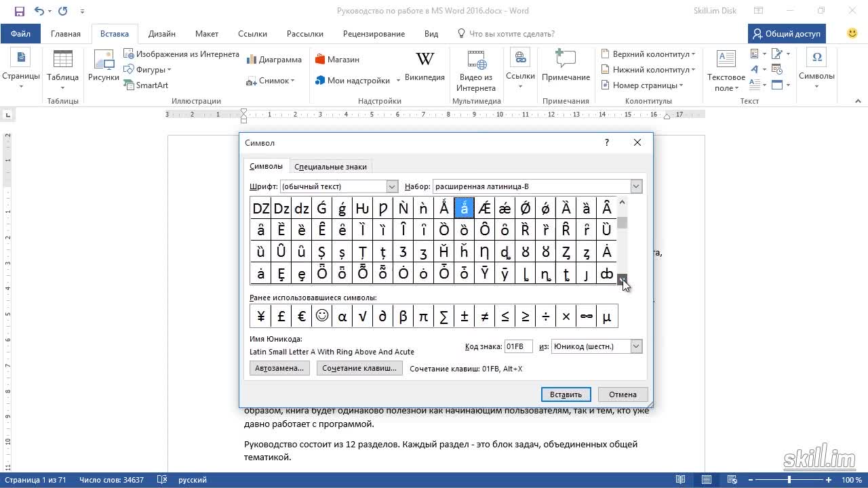The image size is (868, 488).
Task: Open the Снимок screenshot dropdown
Action: point(271,81)
